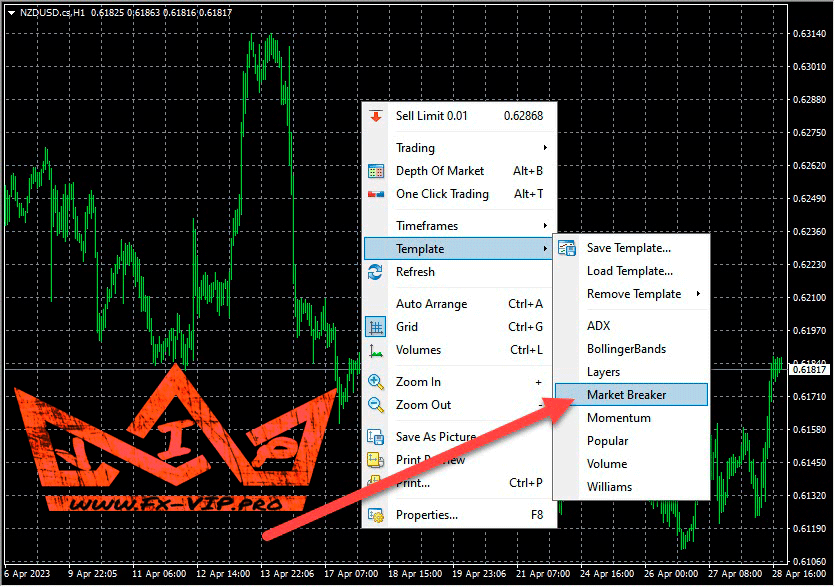The height and width of the screenshot is (587, 835).
Task: Select the Market Breaker template
Action: click(x=627, y=395)
